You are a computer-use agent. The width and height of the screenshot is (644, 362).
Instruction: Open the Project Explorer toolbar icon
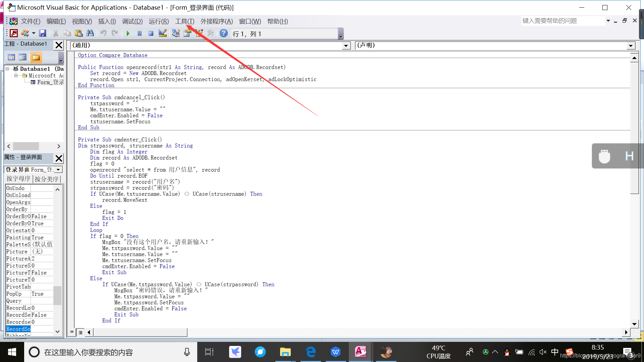click(x=176, y=33)
